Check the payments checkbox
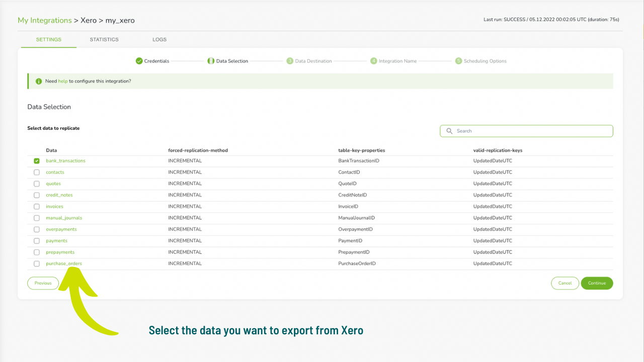Image resolution: width=644 pixels, height=362 pixels. pos(37,241)
